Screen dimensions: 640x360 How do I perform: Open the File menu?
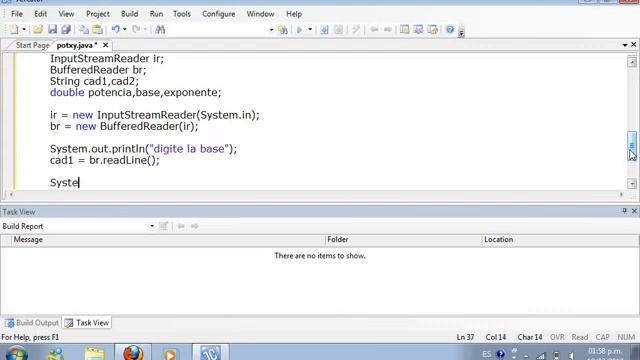point(17,14)
